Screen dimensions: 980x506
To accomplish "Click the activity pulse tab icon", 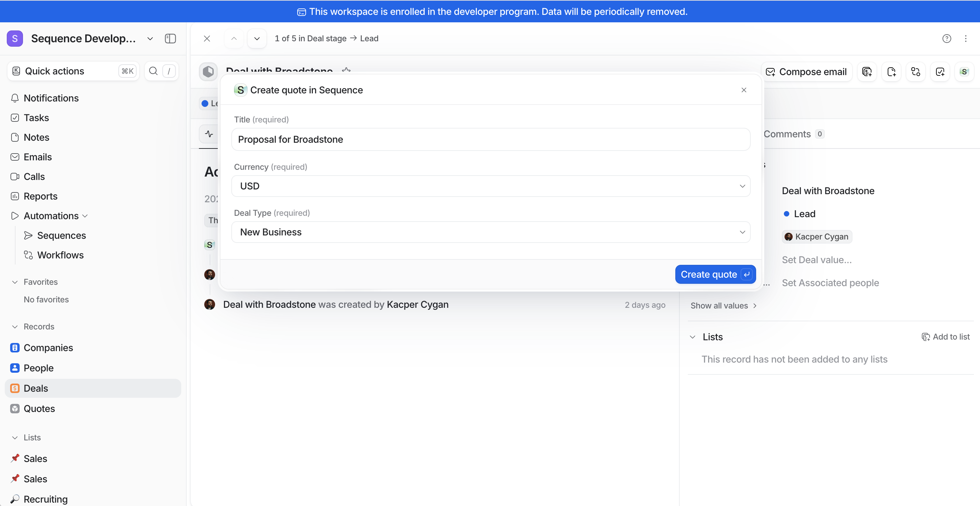I will pos(209,134).
